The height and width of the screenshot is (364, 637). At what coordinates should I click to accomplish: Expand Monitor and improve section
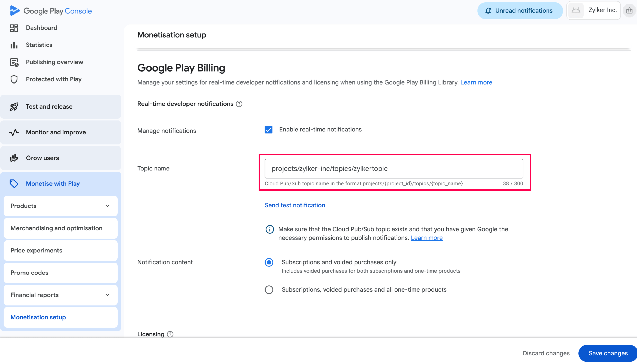pyautogui.click(x=61, y=132)
